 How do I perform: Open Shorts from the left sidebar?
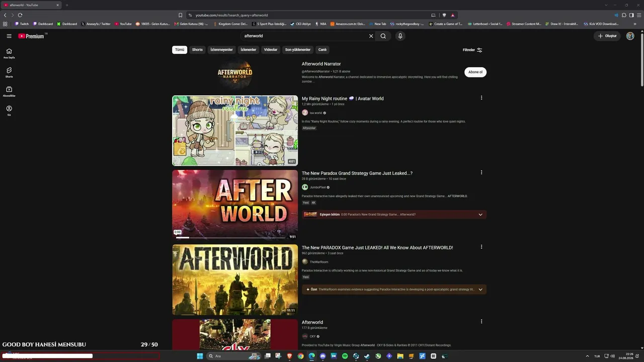click(9, 72)
